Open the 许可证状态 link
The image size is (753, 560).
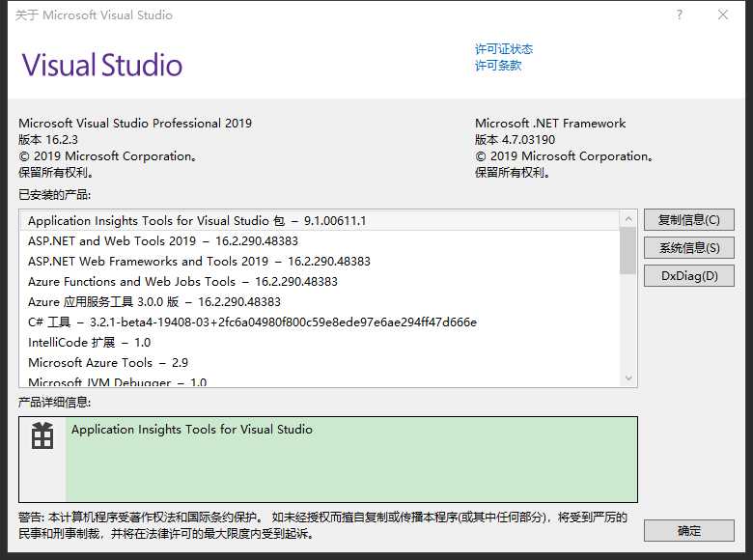click(x=504, y=49)
